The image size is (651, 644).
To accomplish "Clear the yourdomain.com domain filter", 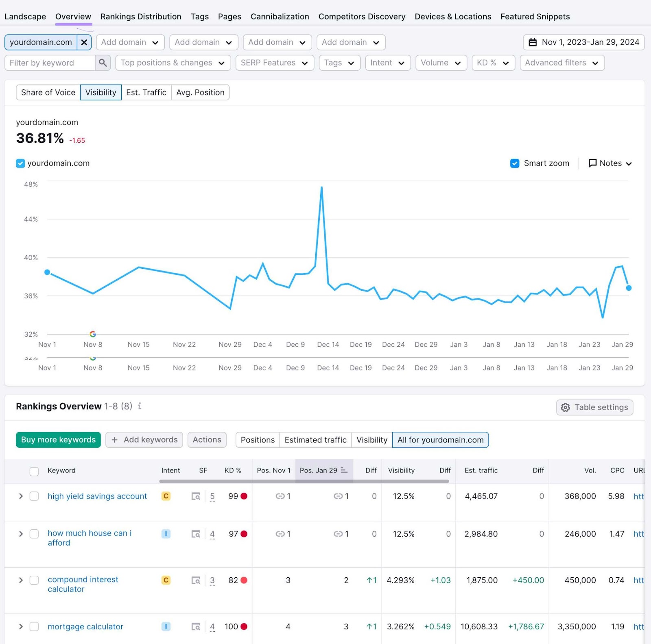I will (x=84, y=42).
